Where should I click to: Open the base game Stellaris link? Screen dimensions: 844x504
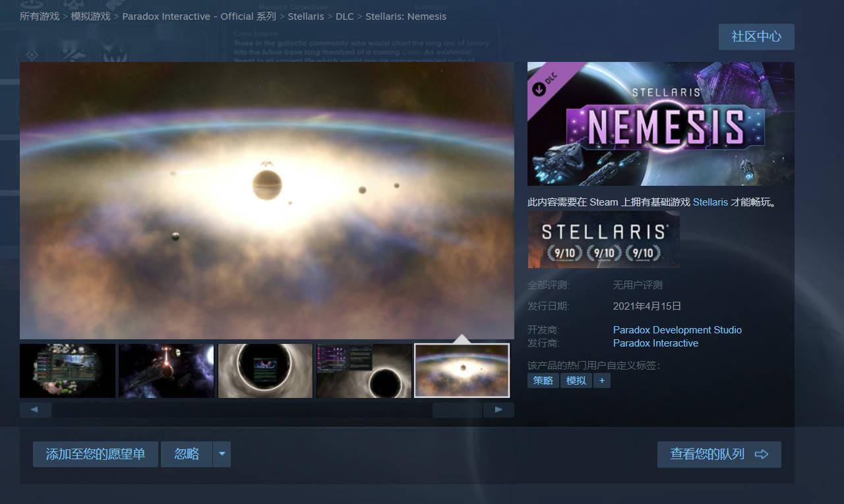(710, 202)
